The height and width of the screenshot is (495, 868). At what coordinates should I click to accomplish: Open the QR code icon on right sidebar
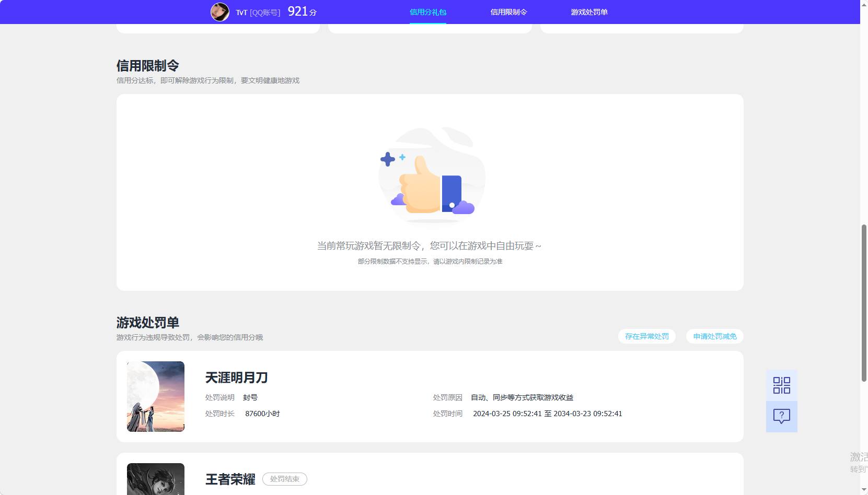[781, 385]
